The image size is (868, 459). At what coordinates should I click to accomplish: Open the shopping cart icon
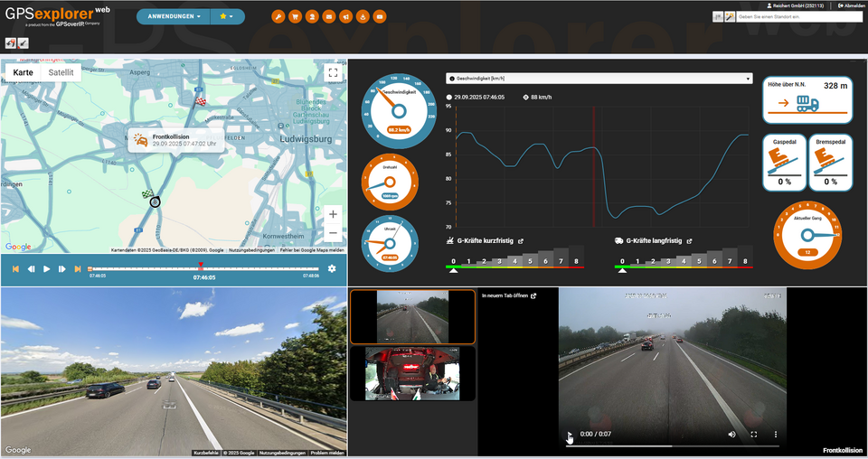click(x=295, y=16)
